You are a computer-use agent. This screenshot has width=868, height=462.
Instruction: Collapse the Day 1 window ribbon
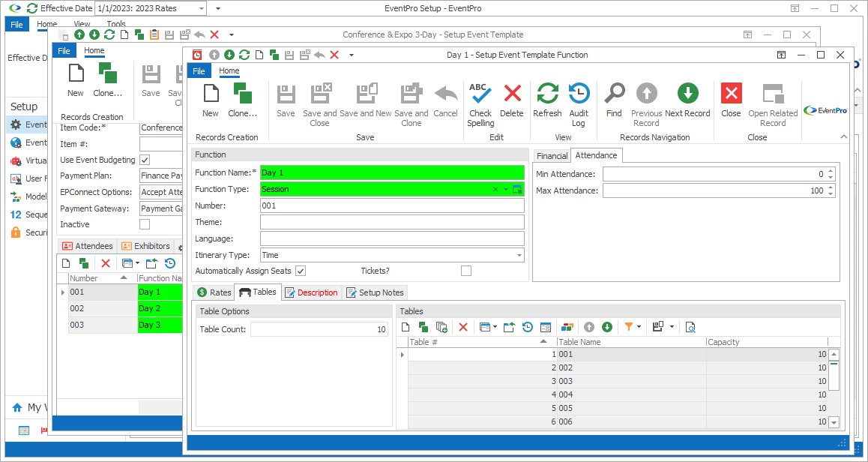843,136
